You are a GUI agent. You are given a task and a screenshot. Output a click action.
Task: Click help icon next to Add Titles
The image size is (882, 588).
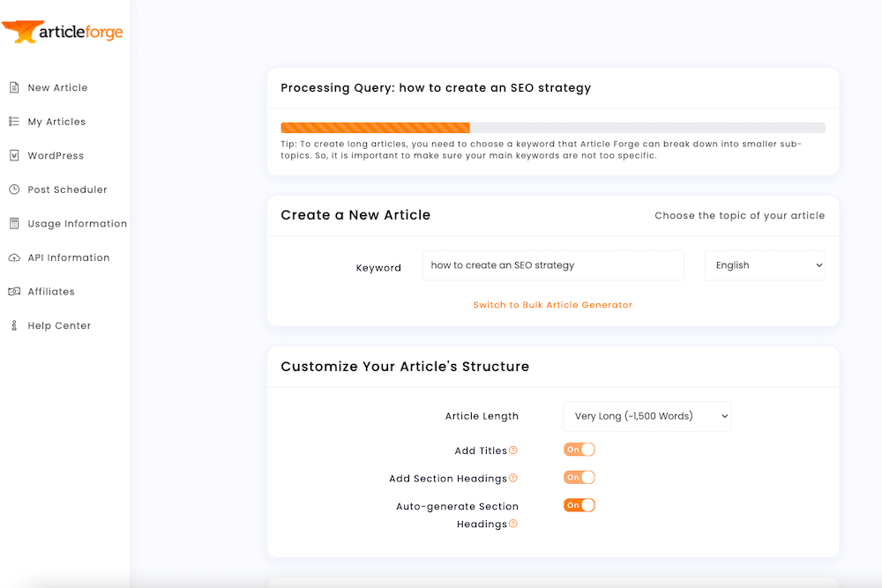tap(513, 450)
